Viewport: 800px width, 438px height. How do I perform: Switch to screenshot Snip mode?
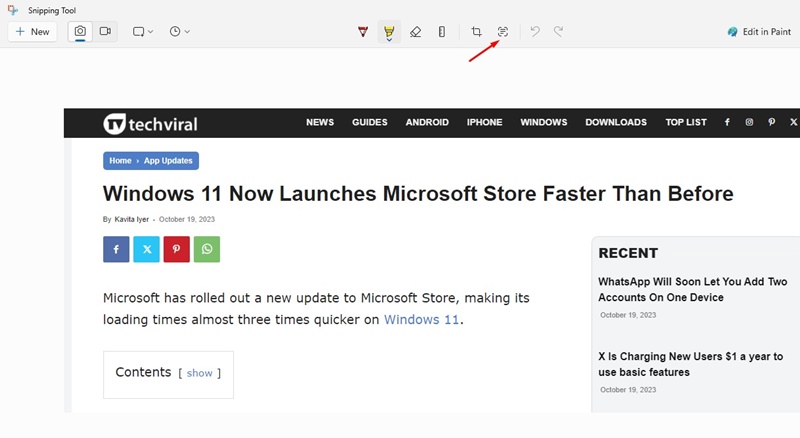click(x=80, y=32)
